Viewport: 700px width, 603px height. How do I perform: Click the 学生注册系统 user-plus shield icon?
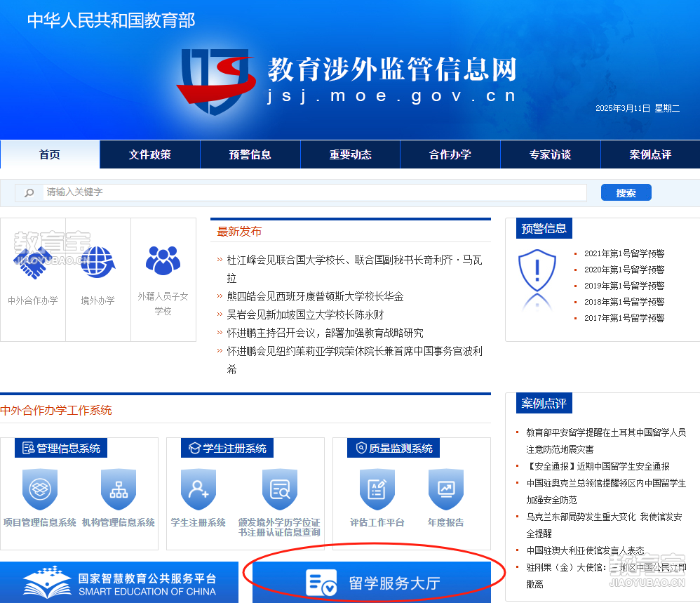pos(198,489)
